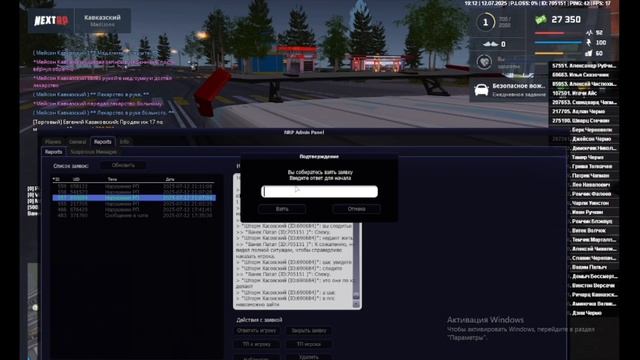
Task: Click the Кавказский player name badge
Action: [x=102, y=20]
